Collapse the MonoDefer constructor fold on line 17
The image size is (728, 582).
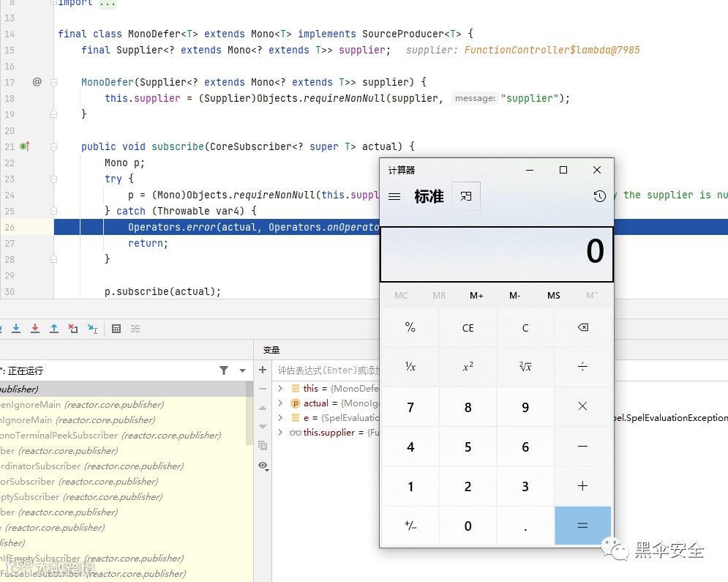point(53,82)
